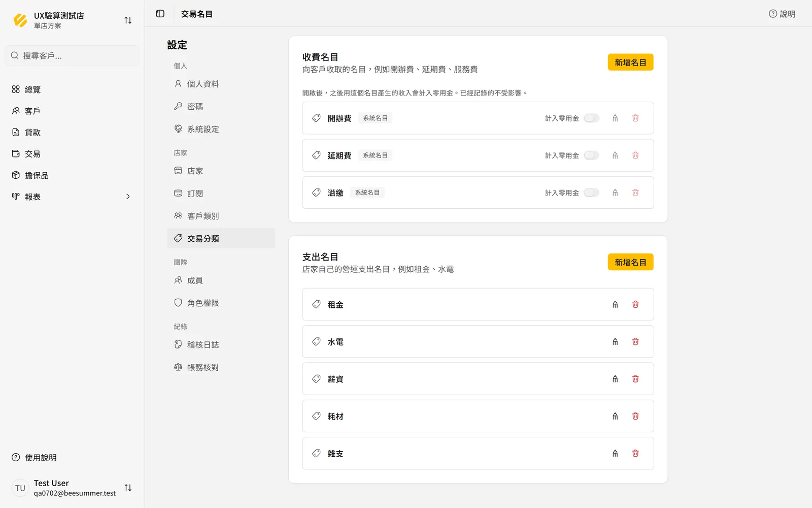Edit the 水電 expense category
This screenshot has width=812, height=508.
[615, 342]
